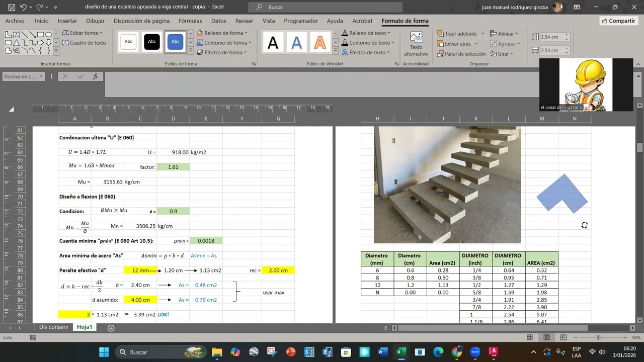Open the Girar rotate dropdown
The height and width of the screenshot is (362, 644).
(502, 54)
